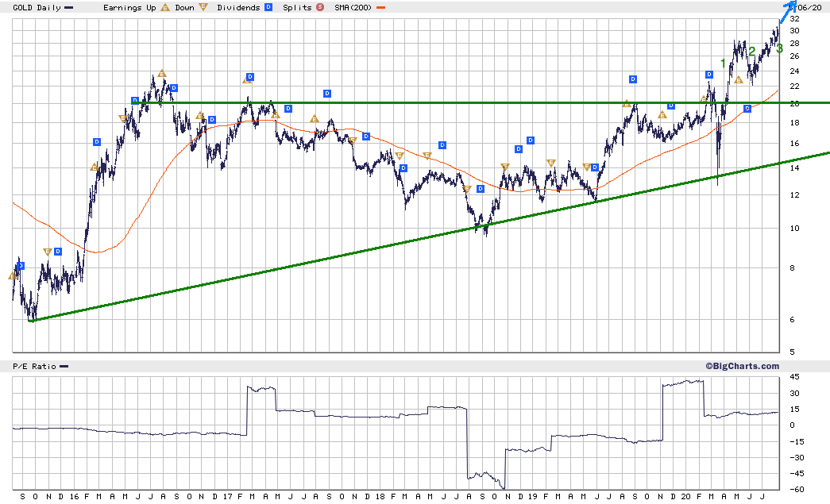
Task: Click the P/E Ratio line swatch
Action: [64, 367]
